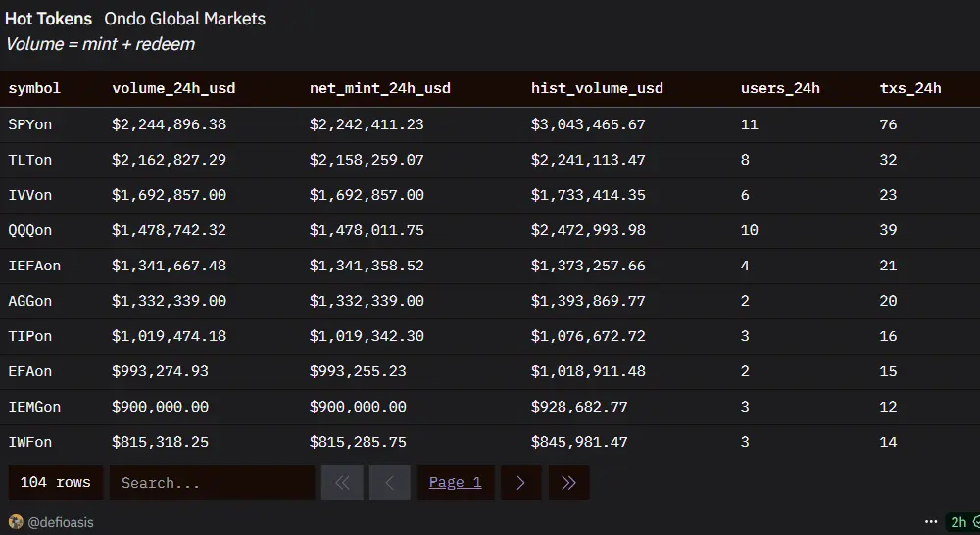The height and width of the screenshot is (535, 980).
Task: Sort by symbol column header
Action: click(34, 88)
